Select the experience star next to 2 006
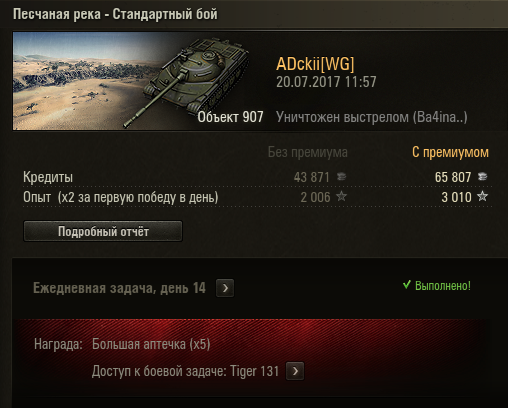 click(x=341, y=196)
